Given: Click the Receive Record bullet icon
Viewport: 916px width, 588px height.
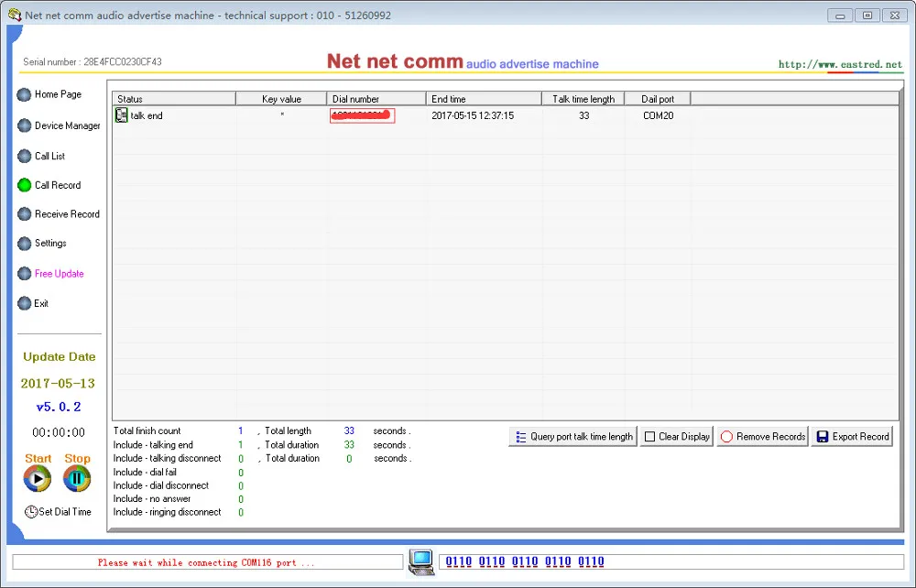Looking at the screenshot, I should point(24,214).
